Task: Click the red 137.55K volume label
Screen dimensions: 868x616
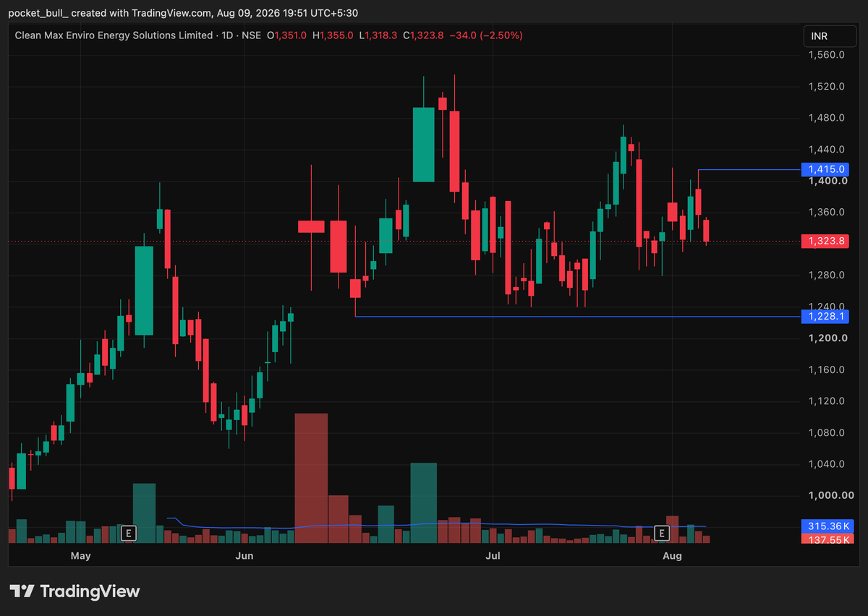Action: (827, 539)
